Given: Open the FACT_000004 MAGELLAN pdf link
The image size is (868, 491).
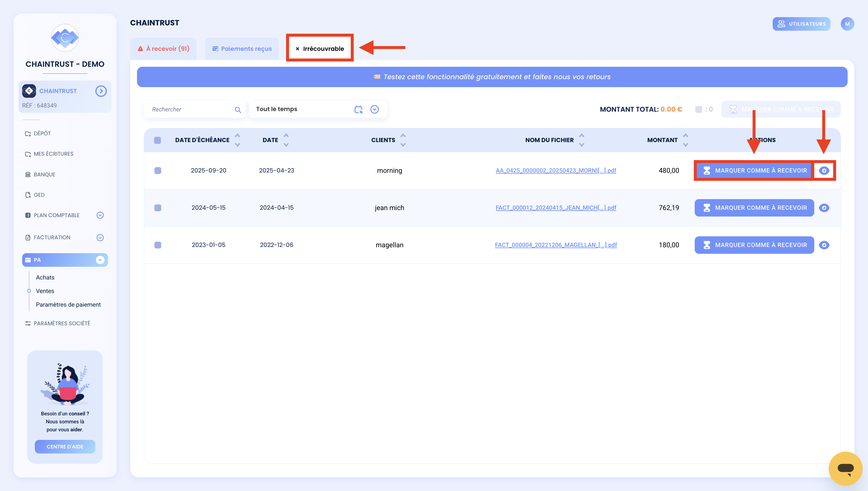Looking at the screenshot, I should pos(556,245).
